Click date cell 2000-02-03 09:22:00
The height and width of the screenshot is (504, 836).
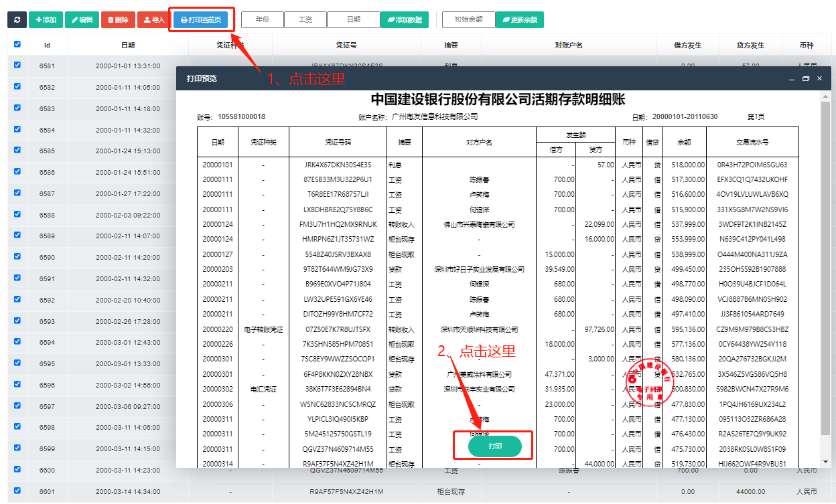click(x=128, y=216)
